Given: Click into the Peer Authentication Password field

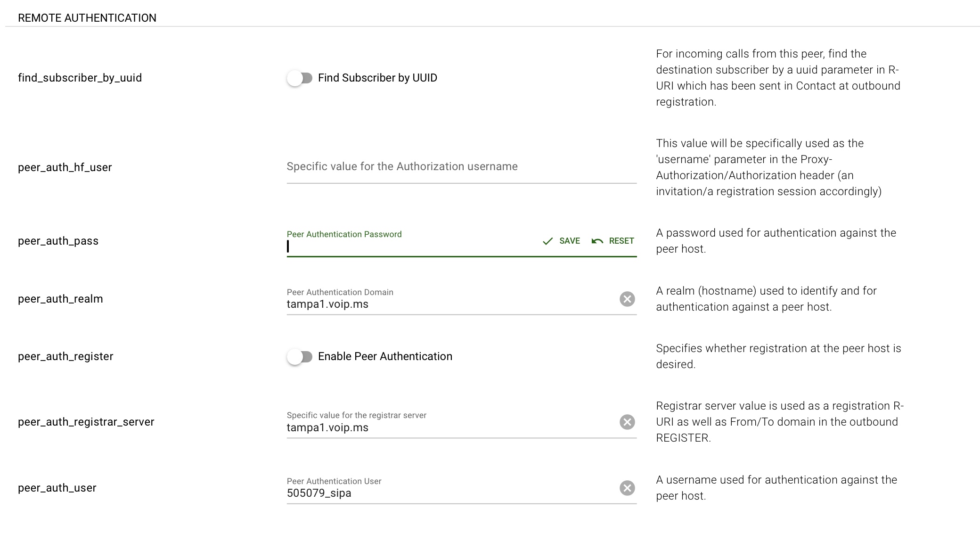Looking at the screenshot, I should (410, 246).
